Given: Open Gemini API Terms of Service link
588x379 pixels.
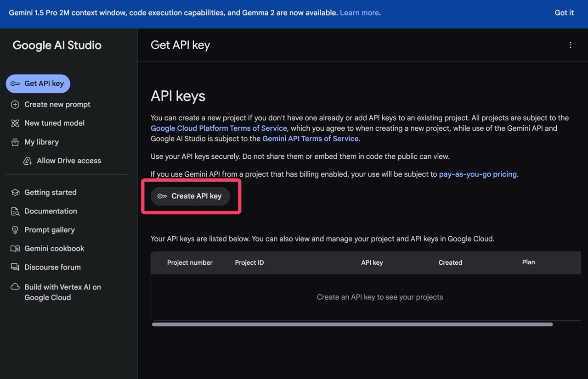Looking at the screenshot, I should [x=310, y=139].
